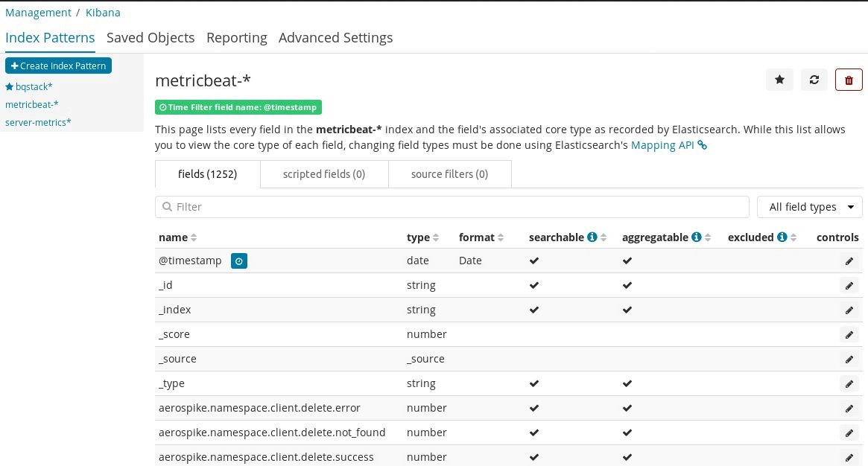The height and width of the screenshot is (466, 868).
Task: Refresh the field list icon
Action: (x=814, y=80)
